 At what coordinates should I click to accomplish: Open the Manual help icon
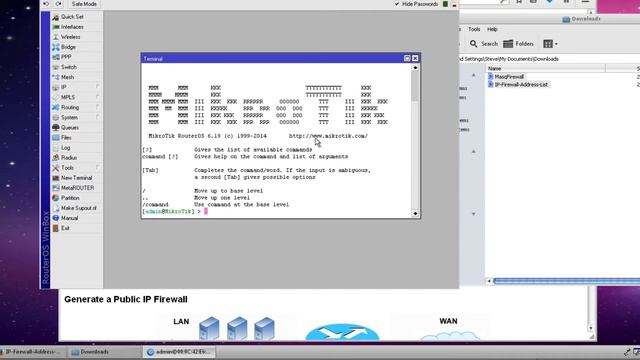click(56, 218)
